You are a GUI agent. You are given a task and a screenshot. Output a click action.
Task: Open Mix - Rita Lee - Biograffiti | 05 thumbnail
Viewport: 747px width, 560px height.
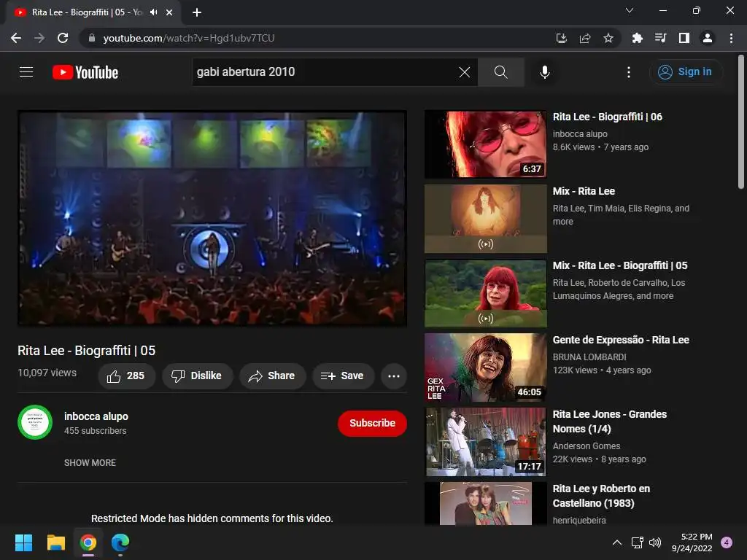coord(485,293)
